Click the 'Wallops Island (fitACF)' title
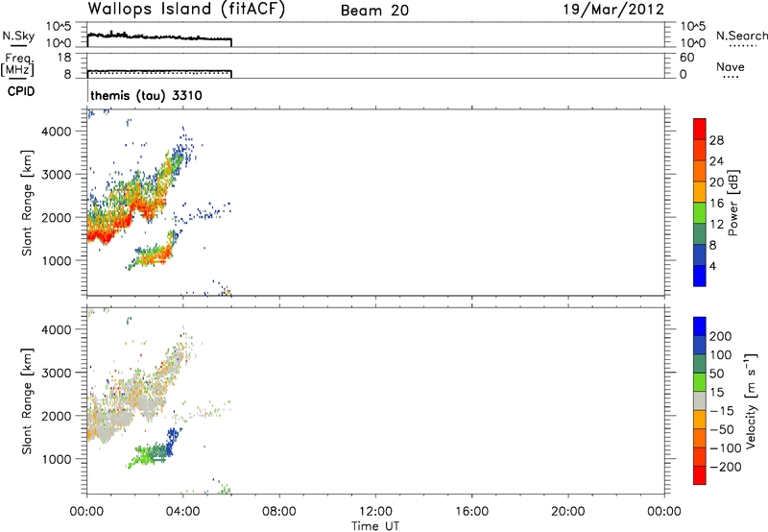The width and height of the screenshot is (768, 532). 186,10
